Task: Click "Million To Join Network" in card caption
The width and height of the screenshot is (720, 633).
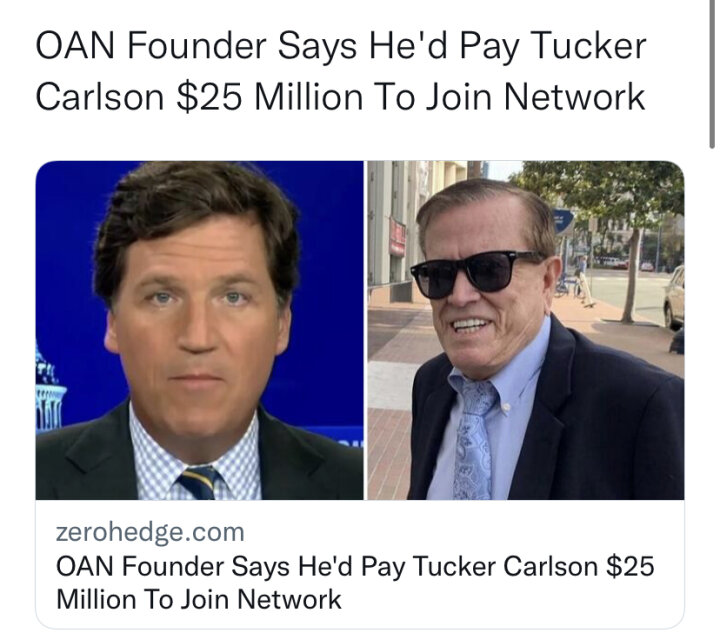Action: tap(199, 599)
